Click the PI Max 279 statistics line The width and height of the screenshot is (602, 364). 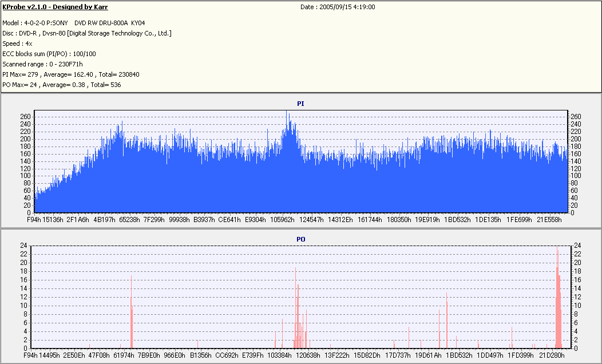[x=70, y=74]
